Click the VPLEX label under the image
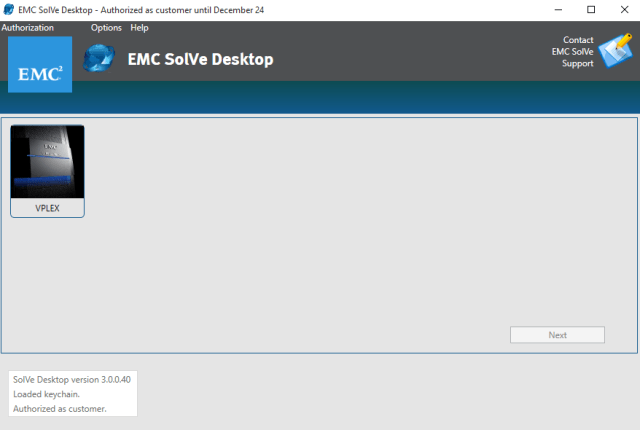The image size is (640, 430). (47, 208)
